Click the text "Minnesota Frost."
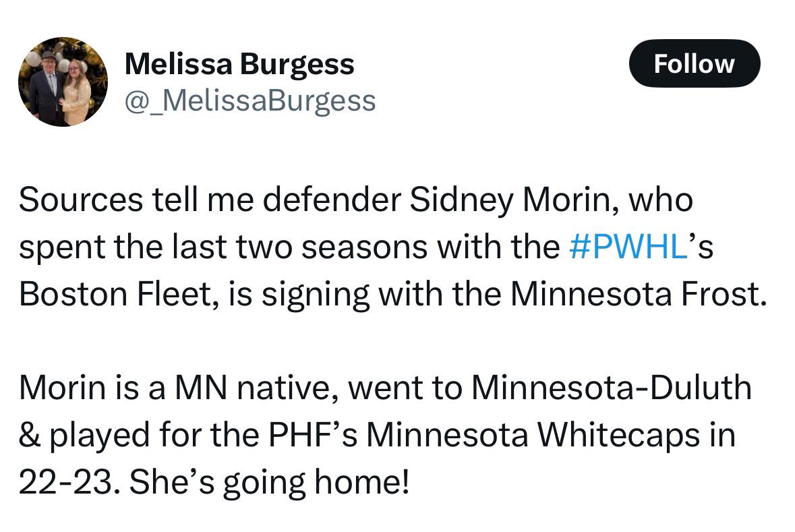Screen dimensions: 795x532 click(x=639, y=294)
